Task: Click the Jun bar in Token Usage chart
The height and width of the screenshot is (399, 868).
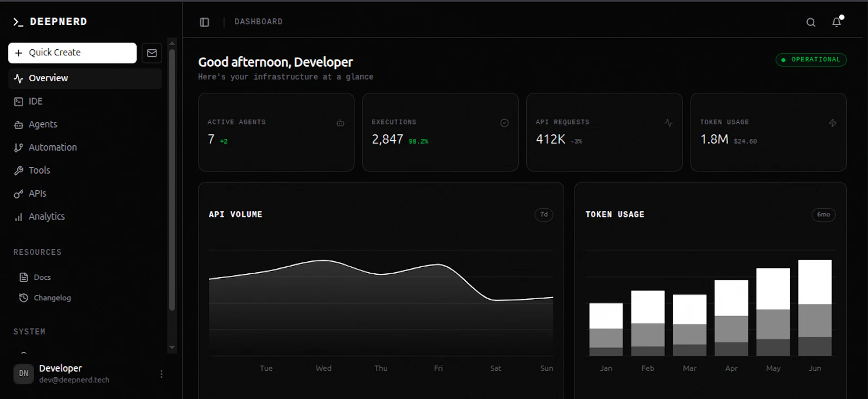Action: (815, 308)
